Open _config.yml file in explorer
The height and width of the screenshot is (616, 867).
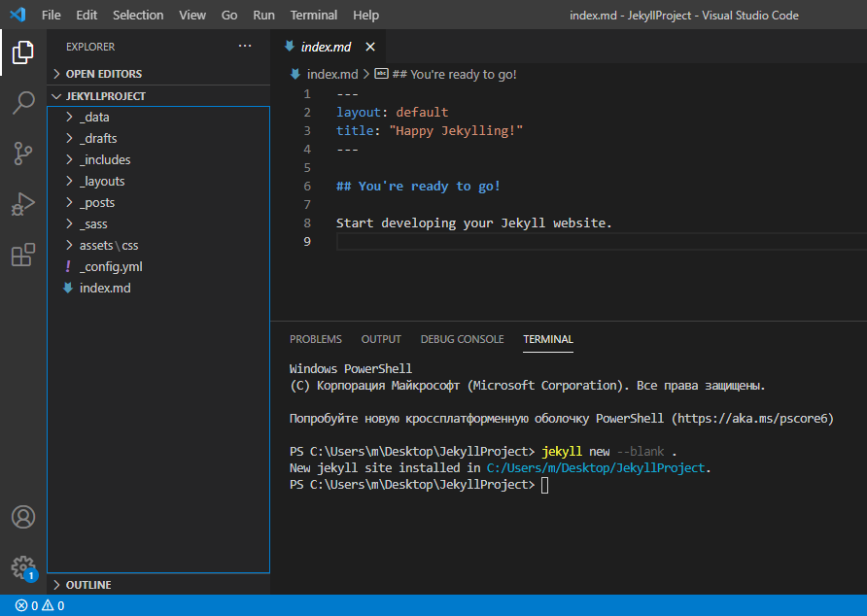tap(111, 266)
